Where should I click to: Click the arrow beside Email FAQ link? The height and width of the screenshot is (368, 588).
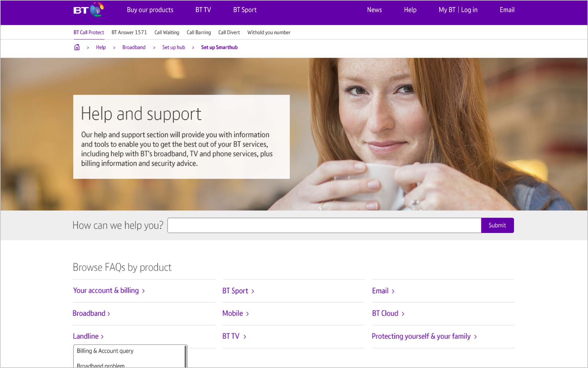[393, 291]
